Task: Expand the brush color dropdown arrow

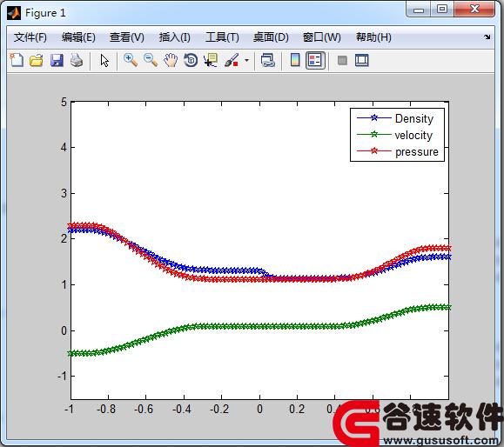Action: click(246, 60)
